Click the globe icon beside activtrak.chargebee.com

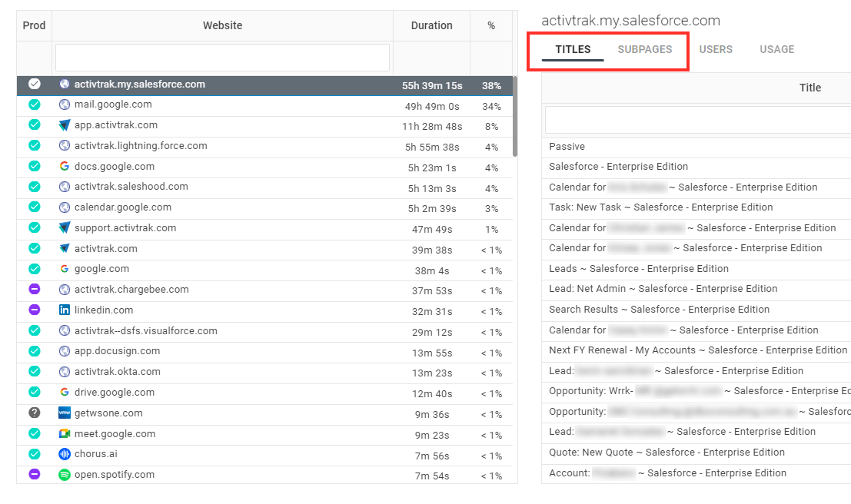[x=65, y=290]
